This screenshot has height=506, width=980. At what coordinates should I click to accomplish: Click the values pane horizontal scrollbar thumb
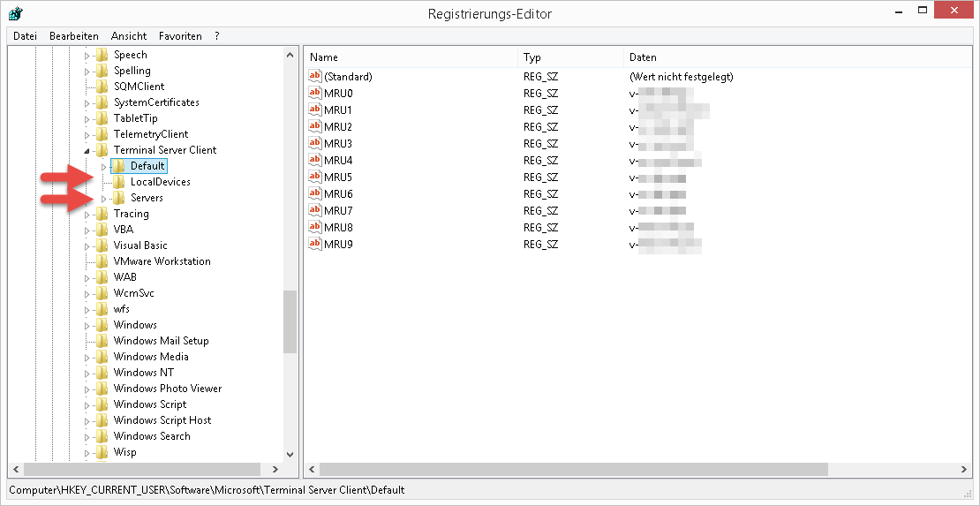573,469
